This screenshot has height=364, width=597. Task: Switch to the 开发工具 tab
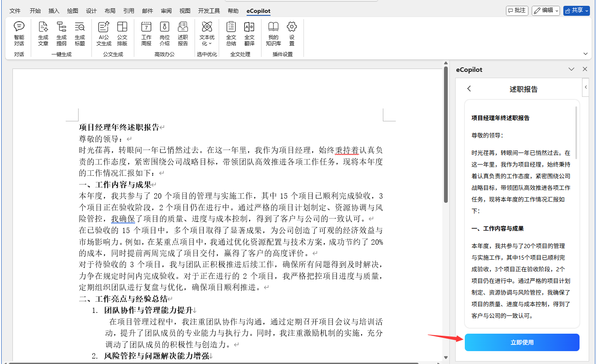click(209, 11)
